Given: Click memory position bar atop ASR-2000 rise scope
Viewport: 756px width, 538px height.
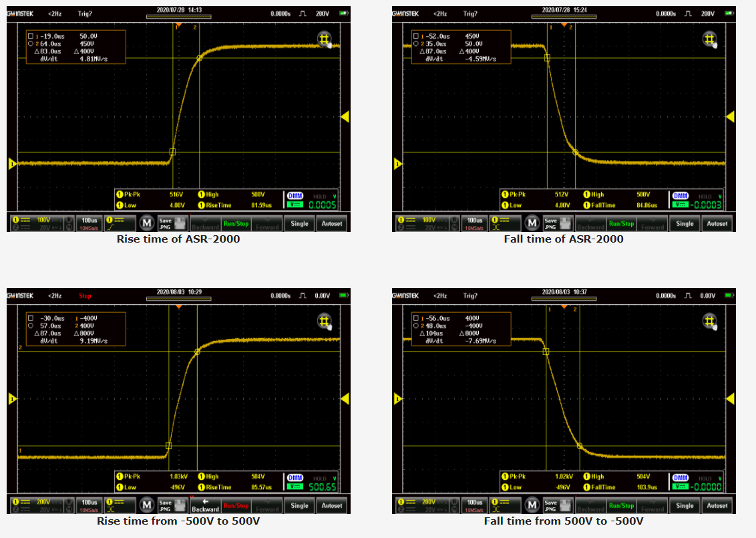Looking at the screenshot, I should pos(178,17).
